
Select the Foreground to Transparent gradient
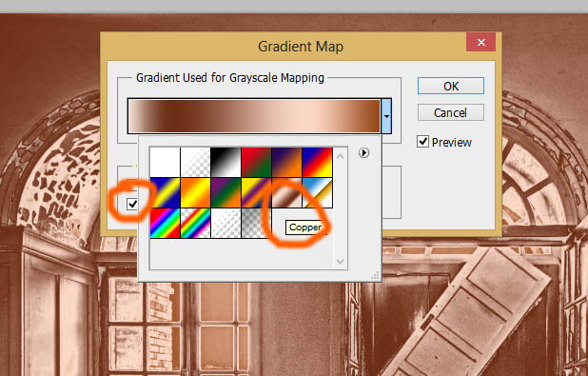coord(195,162)
